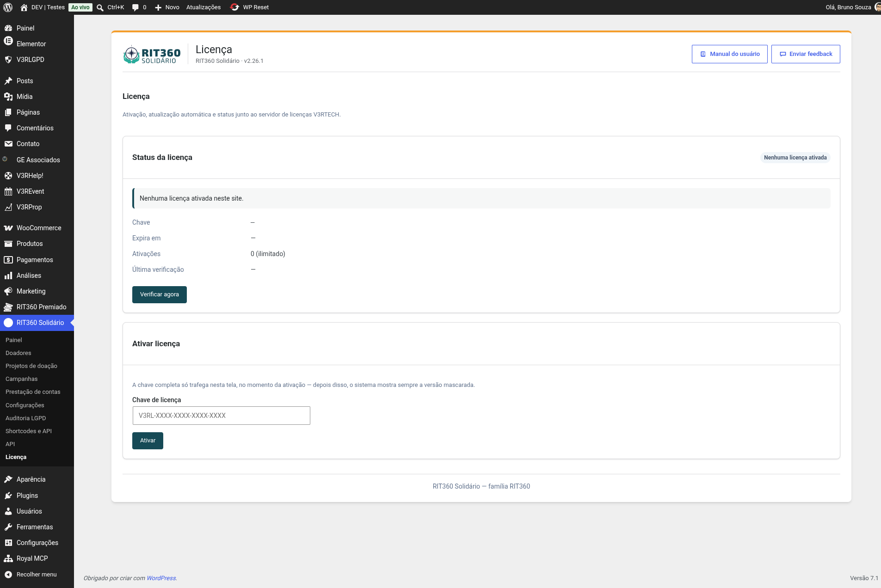Click the Ativar button
The image size is (881, 588).
click(x=148, y=441)
